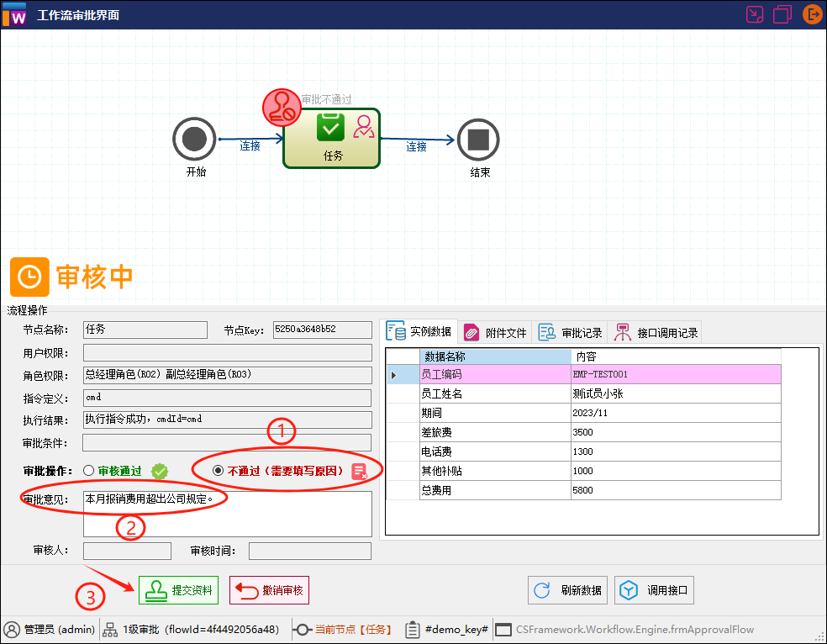
Task: Click the EMP-TEST001 cell
Action: pyautogui.click(x=677, y=374)
